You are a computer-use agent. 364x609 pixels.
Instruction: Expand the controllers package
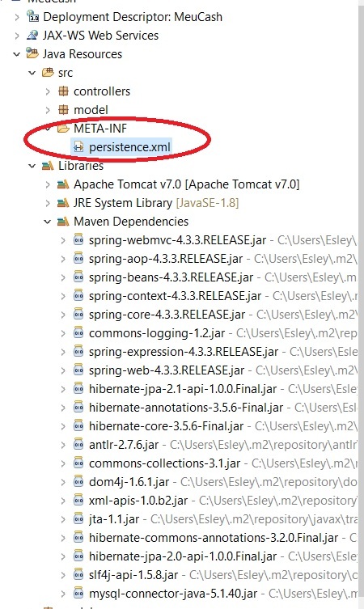[x=48, y=91]
